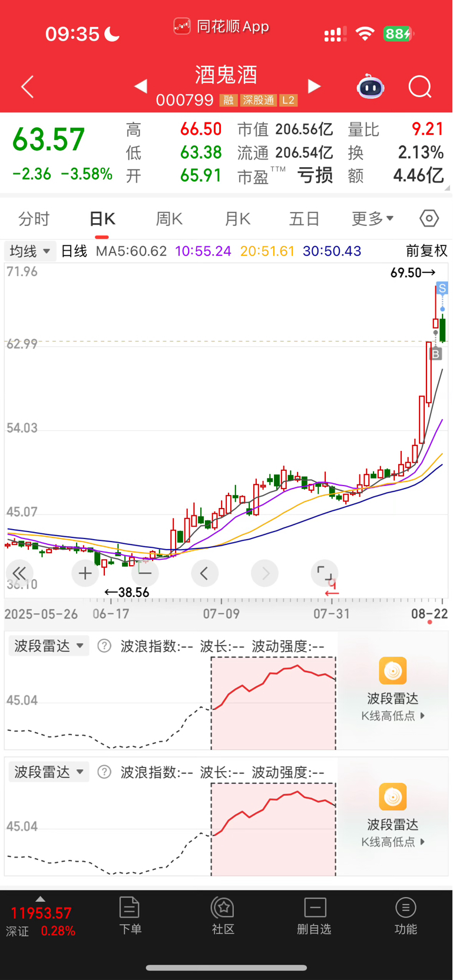The height and width of the screenshot is (980, 453).
Task: Tap the MA 30:50.43 value
Action: [x=332, y=251]
